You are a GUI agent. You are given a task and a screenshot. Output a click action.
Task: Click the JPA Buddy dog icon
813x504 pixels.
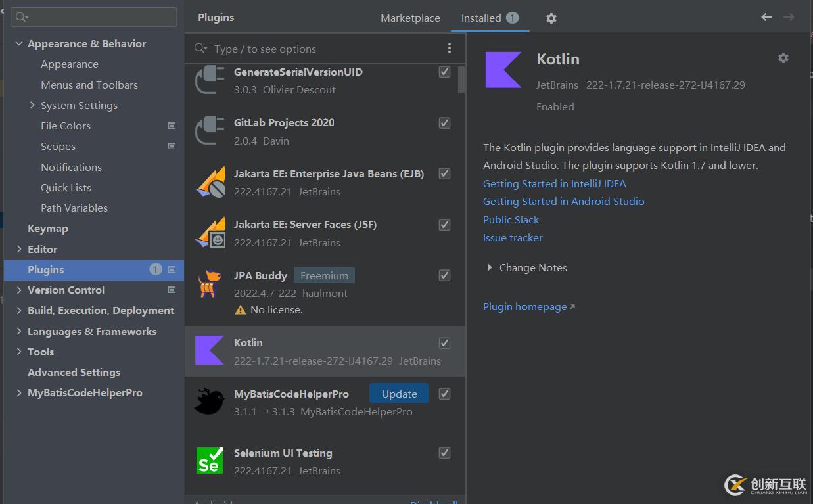point(210,284)
